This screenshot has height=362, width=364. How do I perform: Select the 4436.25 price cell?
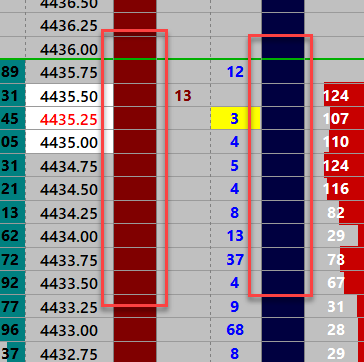(x=69, y=25)
